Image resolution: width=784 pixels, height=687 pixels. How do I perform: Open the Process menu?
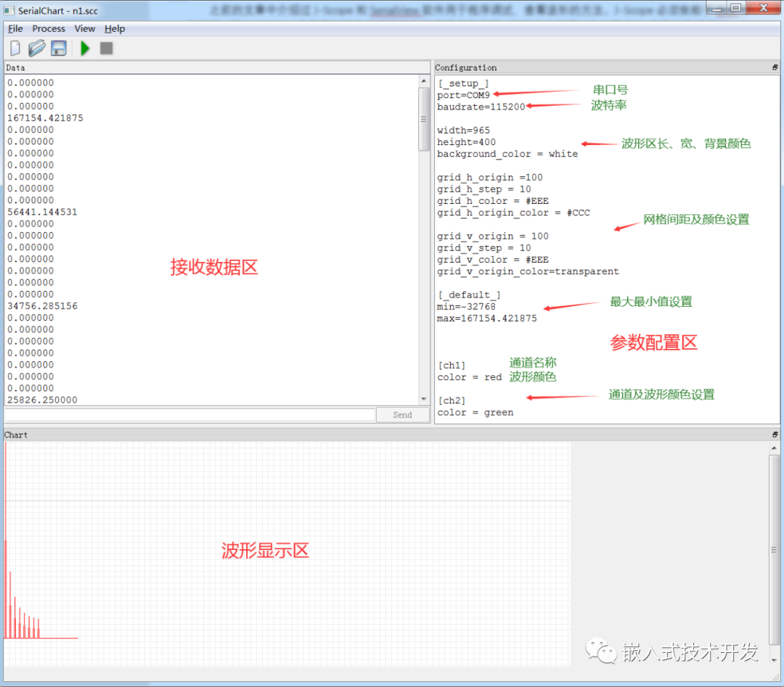tap(48, 28)
